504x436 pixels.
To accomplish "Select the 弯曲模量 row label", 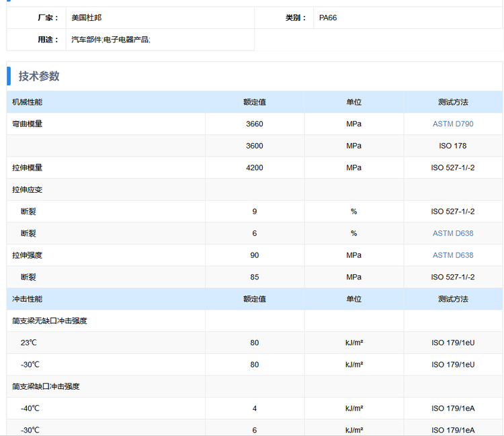I will pos(27,124).
